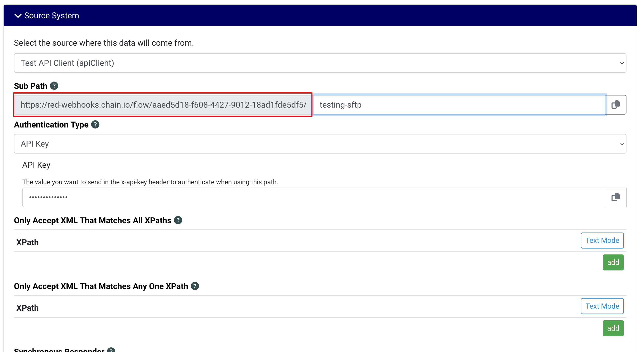Click the testing-sftp sub path field
The width and height of the screenshot is (644, 352).
[x=459, y=105]
